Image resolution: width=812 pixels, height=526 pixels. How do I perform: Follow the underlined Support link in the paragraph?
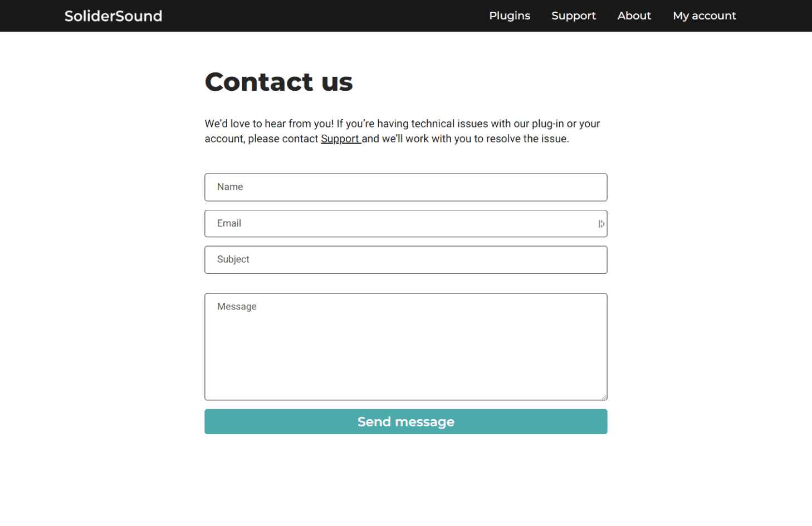point(340,139)
